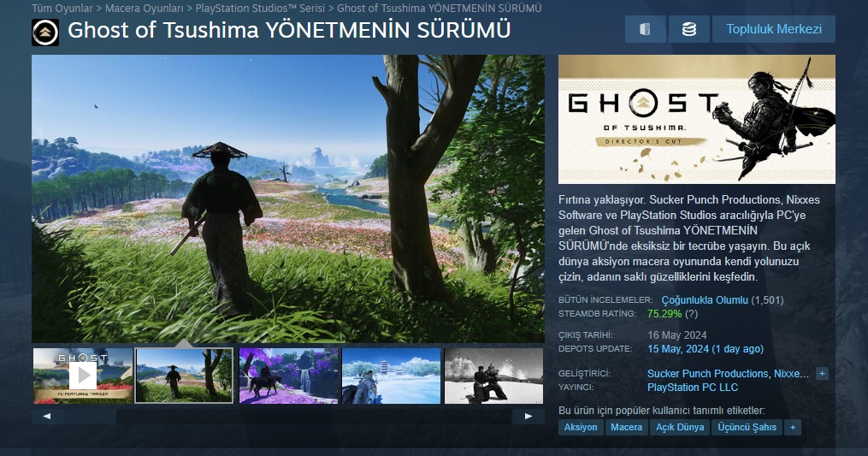Click the Aksiyon tag
The width and height of the screenshot is (868, 456).
[581, 427]
